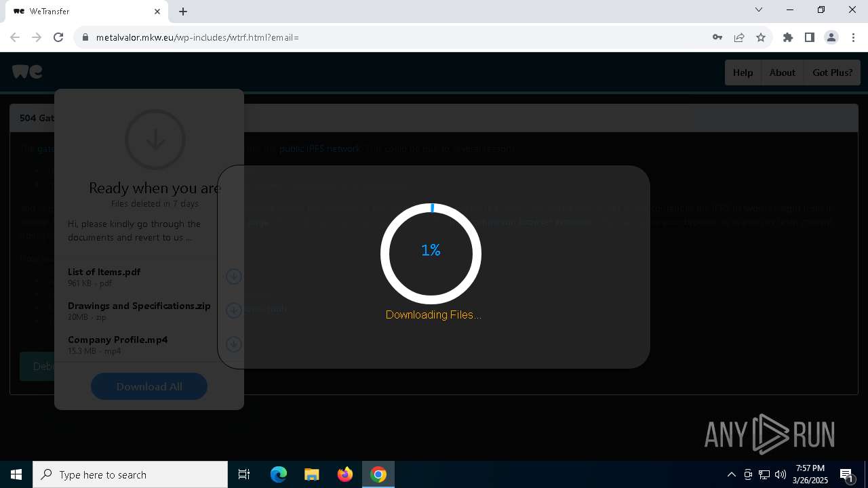Viewport: 868px width, 488px height.
Task: Open the Windows Start menu
Action: 16,474
